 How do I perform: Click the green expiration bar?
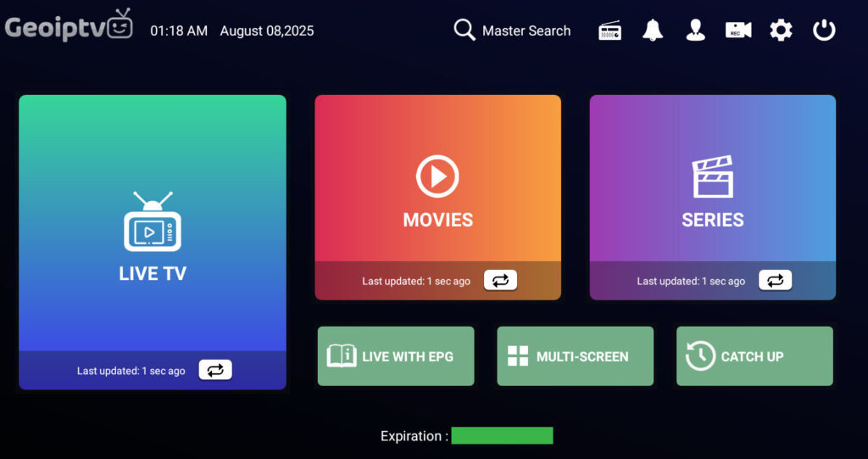[x=502, y=435]
